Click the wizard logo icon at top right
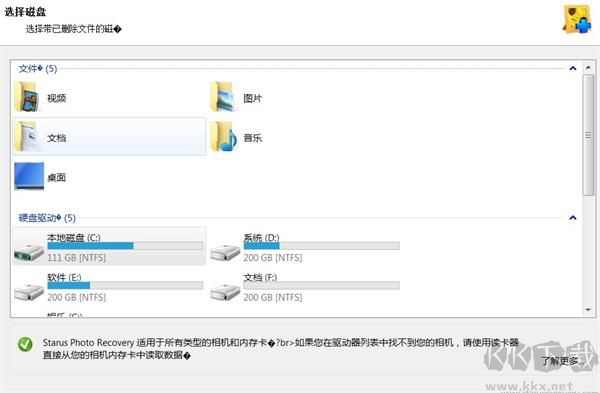600x393 pixels. 577,19
